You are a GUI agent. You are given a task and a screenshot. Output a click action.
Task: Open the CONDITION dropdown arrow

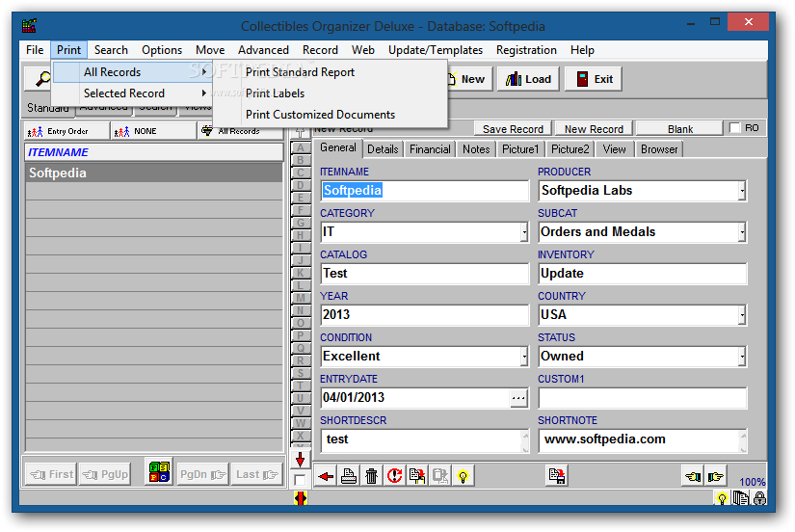click(524, 357)
